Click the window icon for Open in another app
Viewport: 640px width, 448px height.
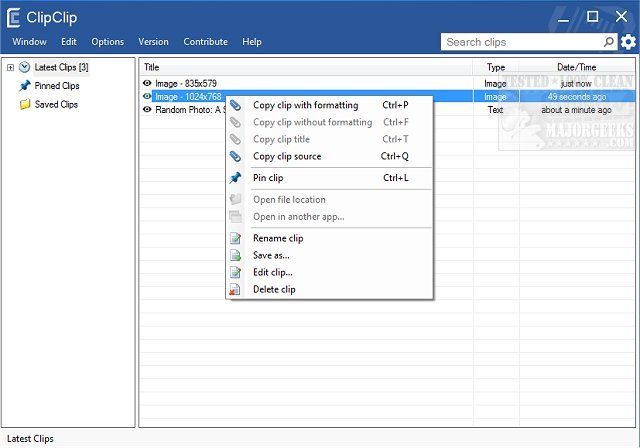235,217
